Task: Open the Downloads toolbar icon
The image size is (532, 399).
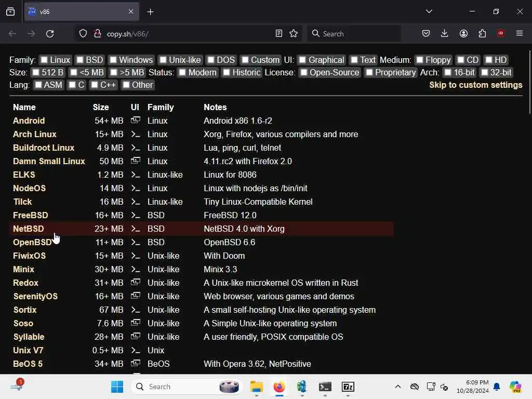Action: click(x=445, y=34)
